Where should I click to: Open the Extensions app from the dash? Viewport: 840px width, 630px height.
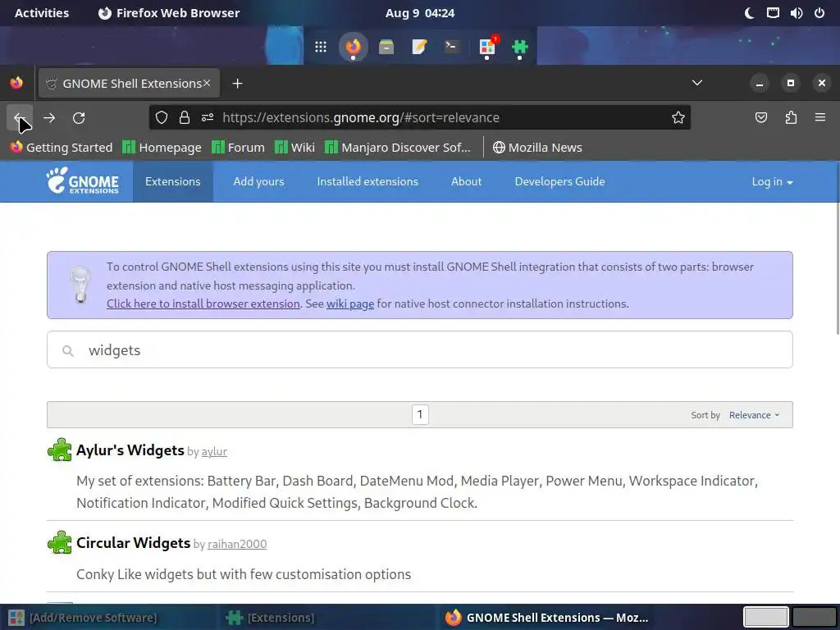tap(519, 47)
